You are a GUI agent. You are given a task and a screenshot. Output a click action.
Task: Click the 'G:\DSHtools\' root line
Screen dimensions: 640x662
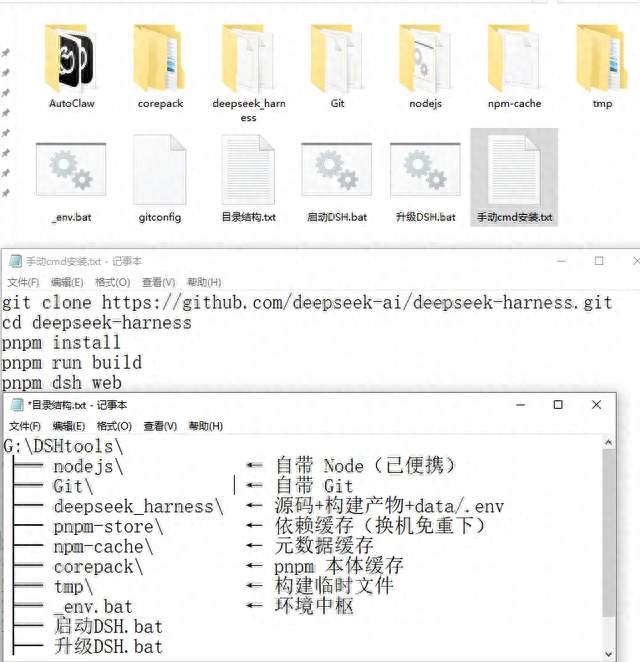pyautogui.click(x=63, y=447)
